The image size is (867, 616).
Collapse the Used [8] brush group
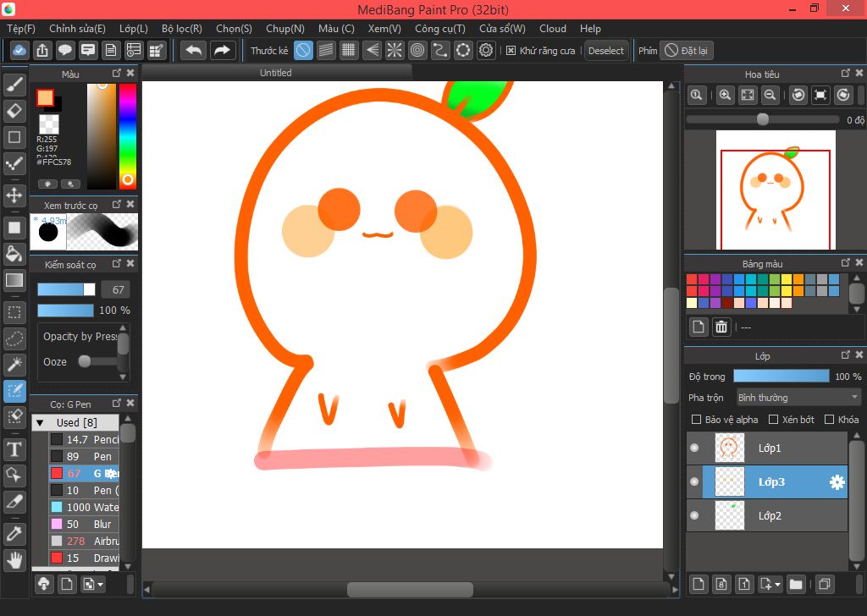point(40,422)
